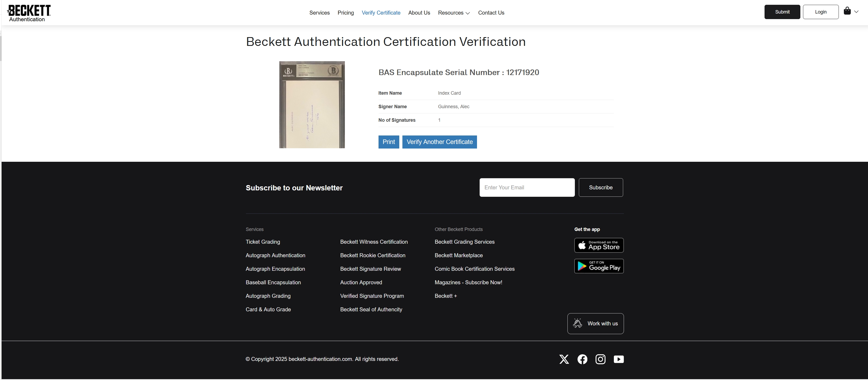868x380 pixels.
Task: Open the Ticket Grading footer link
Action: tap(263, 242)
